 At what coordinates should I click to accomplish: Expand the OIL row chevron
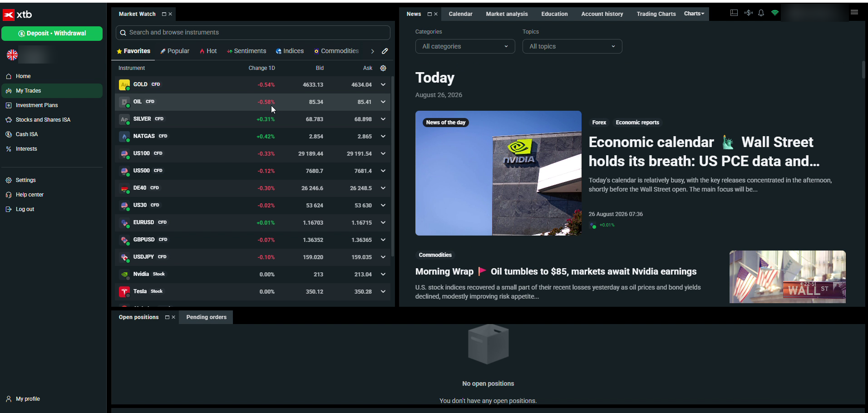point(383,102)
